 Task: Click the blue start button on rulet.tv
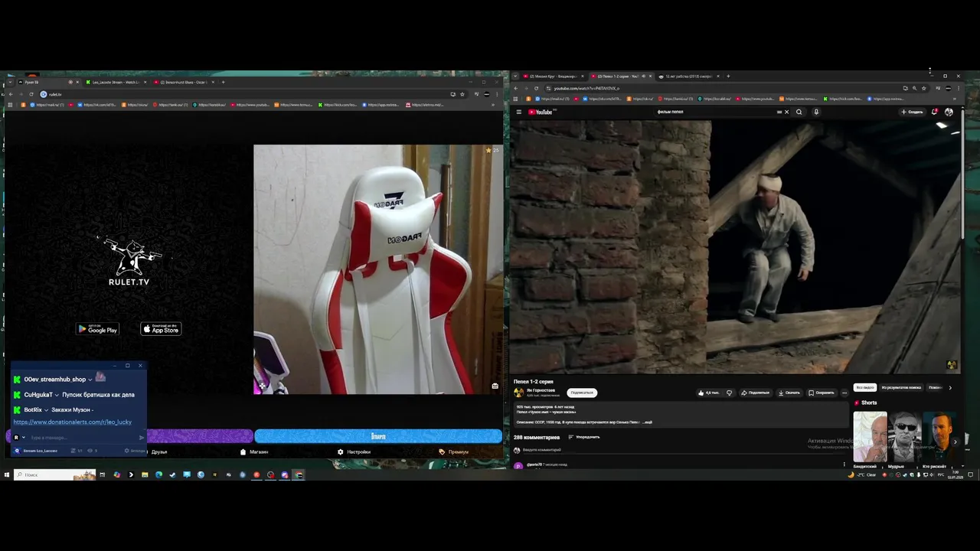point(378,436)
